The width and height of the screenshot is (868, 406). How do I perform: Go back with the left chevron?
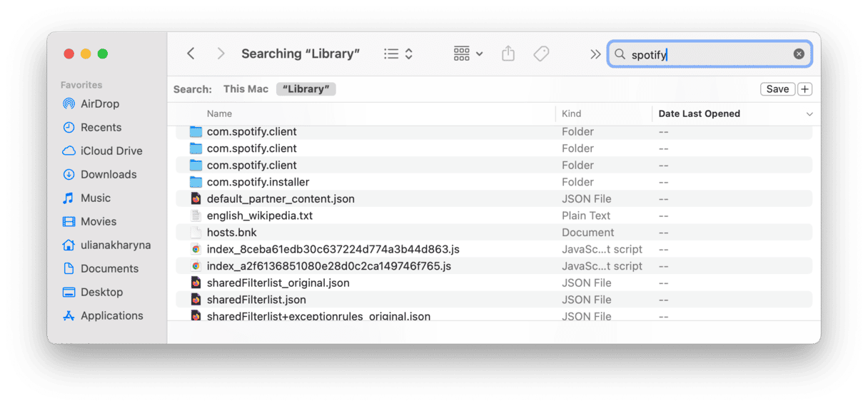pyautogui.click(x=191, y=54)
